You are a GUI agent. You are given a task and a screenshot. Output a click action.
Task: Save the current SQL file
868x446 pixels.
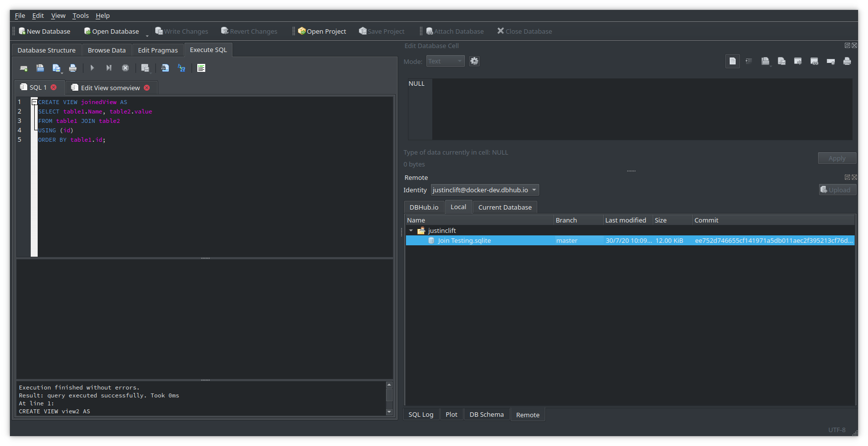(x=57, y=68)
